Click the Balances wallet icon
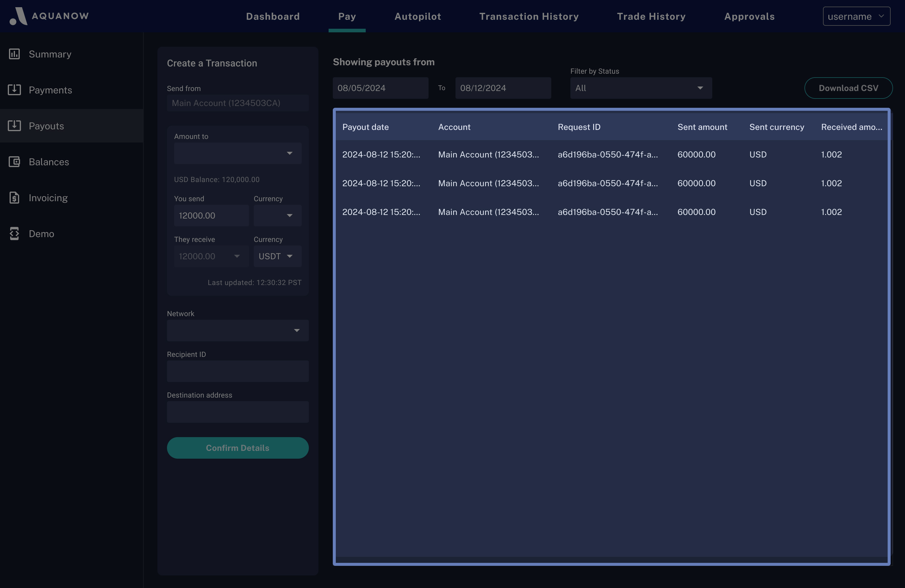The image size is (905, 588). (x=14, y=162)
